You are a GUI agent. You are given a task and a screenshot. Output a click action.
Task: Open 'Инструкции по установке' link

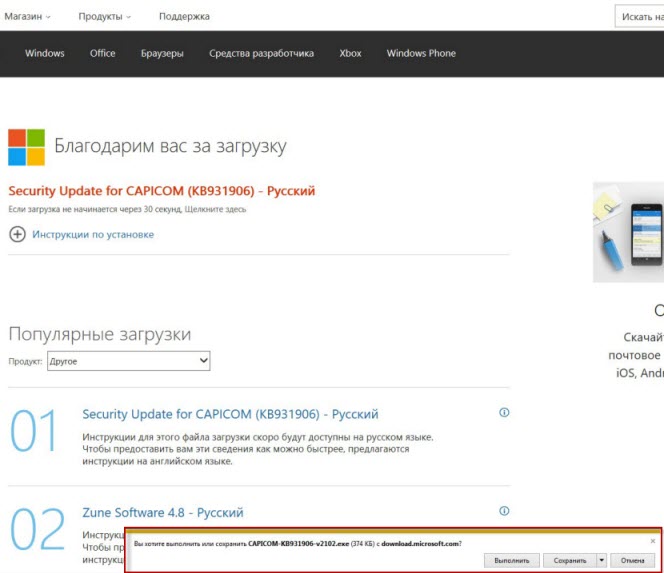(93, 234)
